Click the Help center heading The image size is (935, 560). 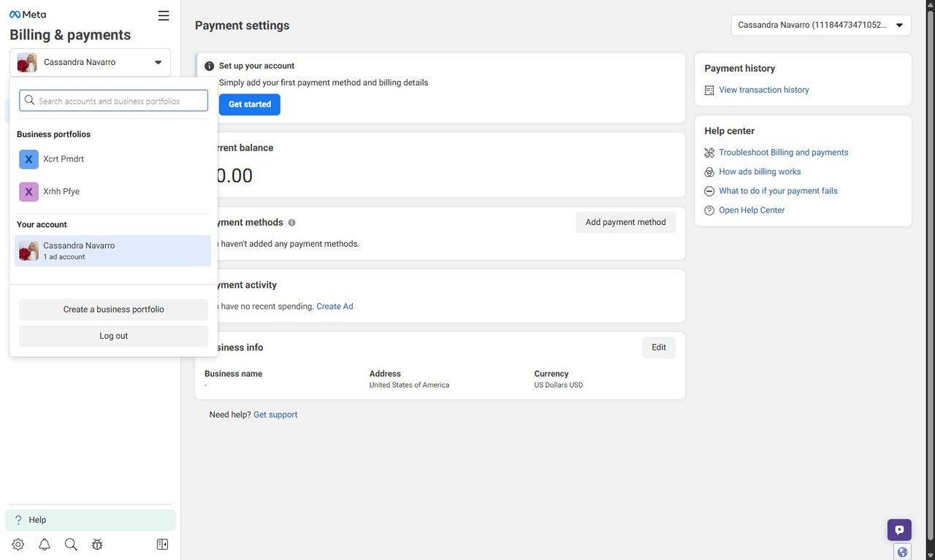coord(730,131)
